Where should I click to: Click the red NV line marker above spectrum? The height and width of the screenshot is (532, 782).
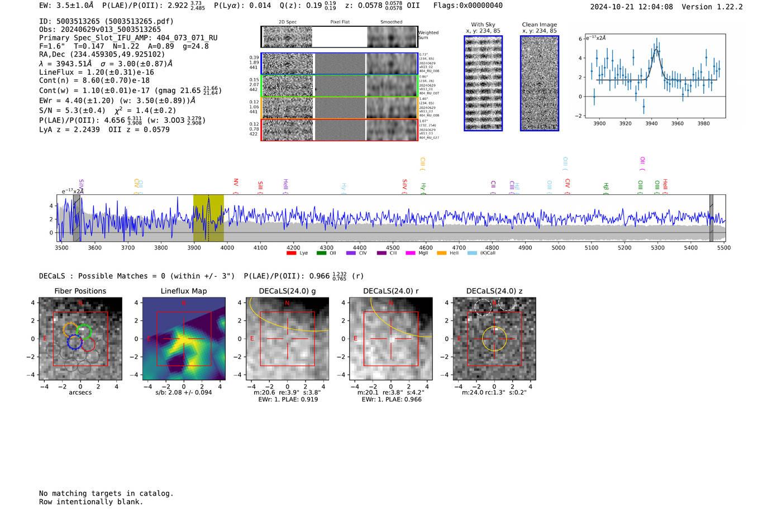(236, 185)
